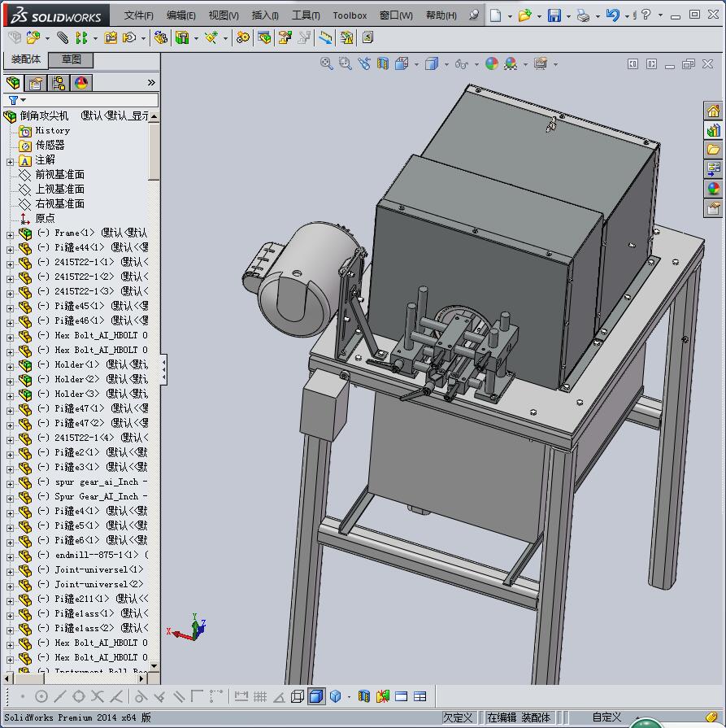The image size is (726, 728).
Task: Open the dropdown arrow next to Save
Action: tap(568, 16)
